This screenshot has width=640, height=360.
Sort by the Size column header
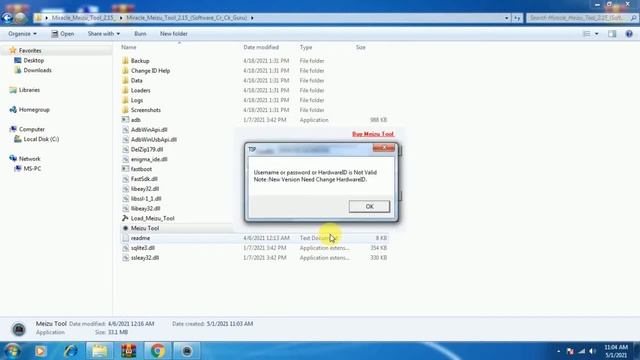(361, 47)
